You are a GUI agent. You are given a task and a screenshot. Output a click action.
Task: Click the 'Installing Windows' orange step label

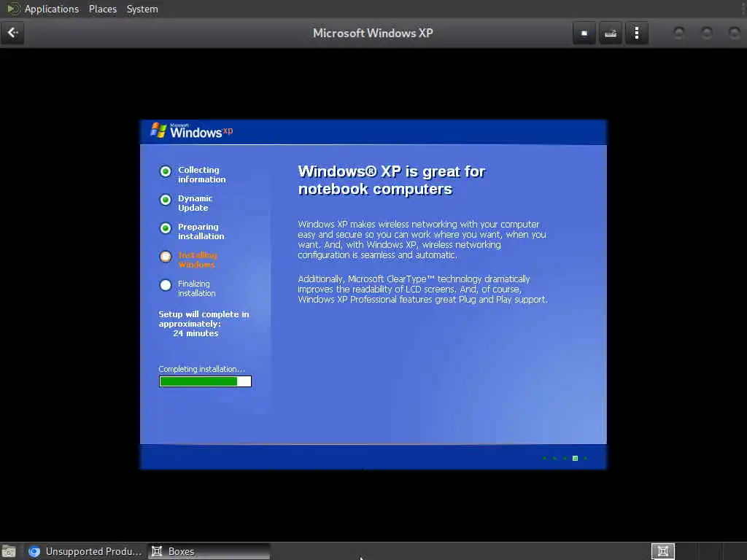[198, 260]
